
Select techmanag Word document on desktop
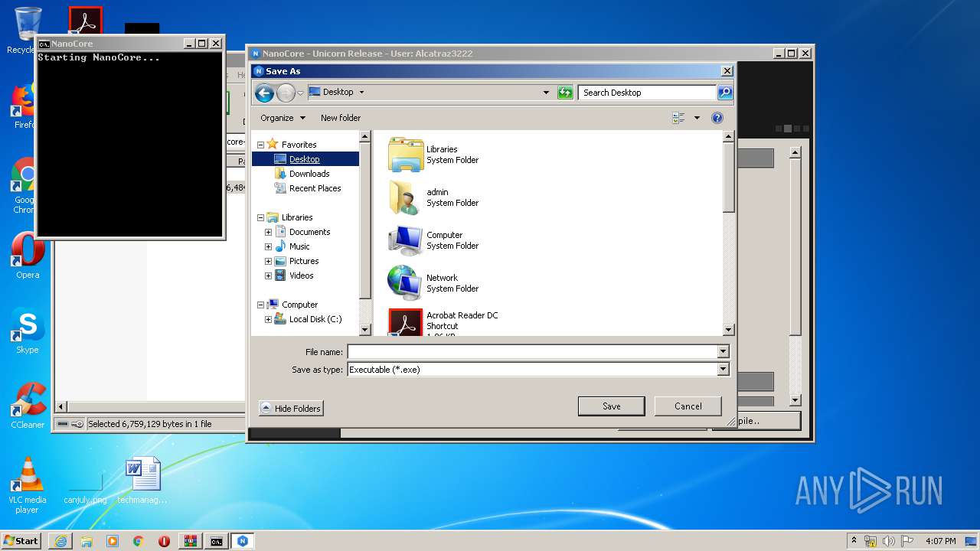(x=143, y=481)
